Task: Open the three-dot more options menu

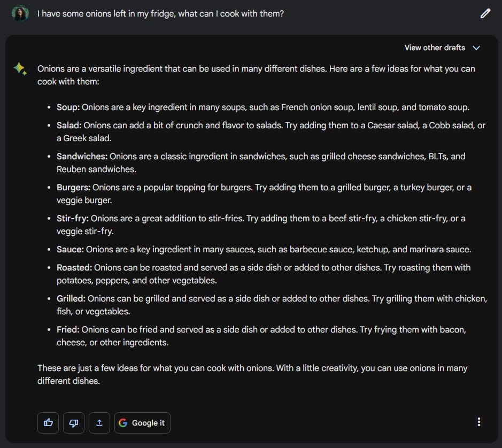Action: (478, 422)
